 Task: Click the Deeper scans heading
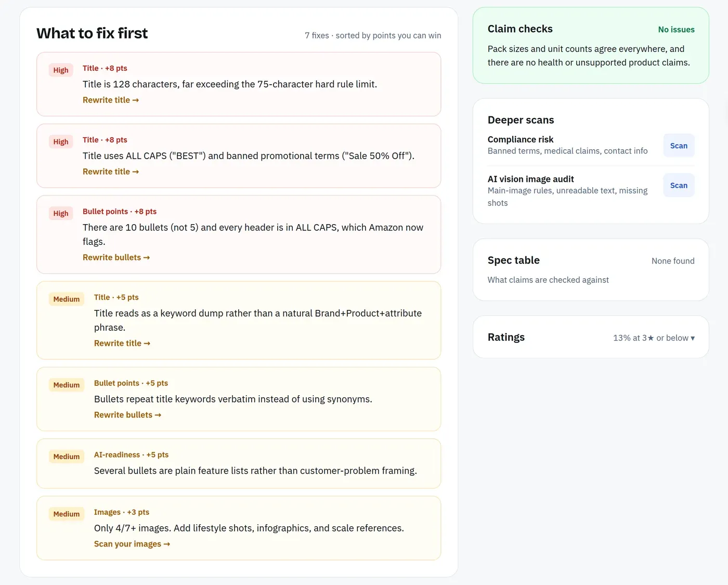coord(521,120)
